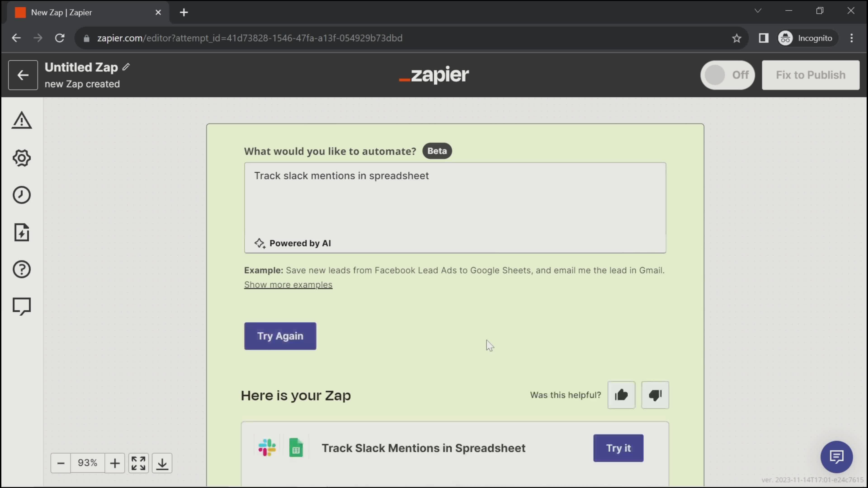Click the Zapier home/back arrow icon
The width and height of the screenshot is (868, 488).
[23, 75]
